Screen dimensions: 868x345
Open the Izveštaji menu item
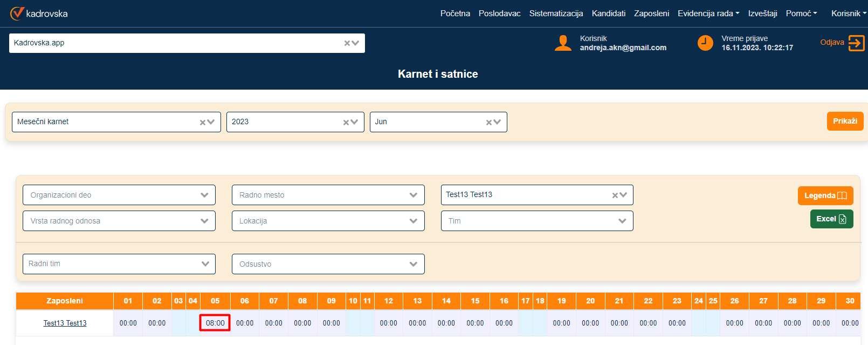[762, 13]
